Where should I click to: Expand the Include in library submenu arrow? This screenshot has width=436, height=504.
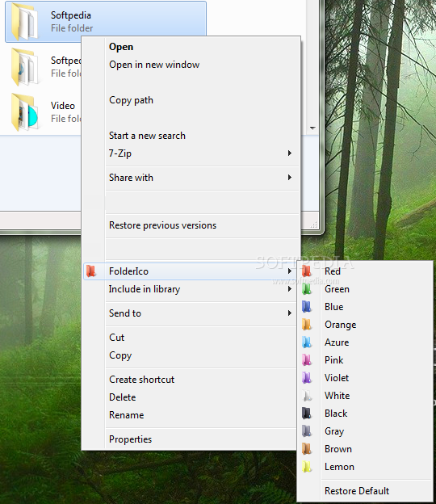pyautogui.click(x=290, y=289)
